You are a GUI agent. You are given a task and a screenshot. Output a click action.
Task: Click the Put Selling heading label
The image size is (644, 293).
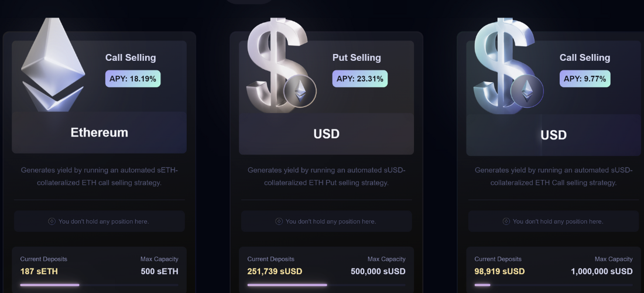[357, 57]
